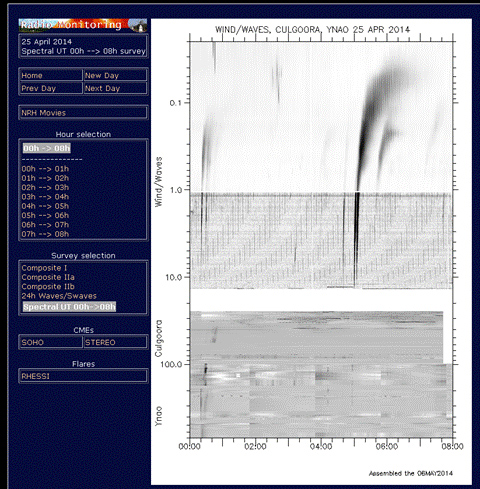Screen dimensions: 480x489
Task: Go to the Home page
Action: [51, 75]
